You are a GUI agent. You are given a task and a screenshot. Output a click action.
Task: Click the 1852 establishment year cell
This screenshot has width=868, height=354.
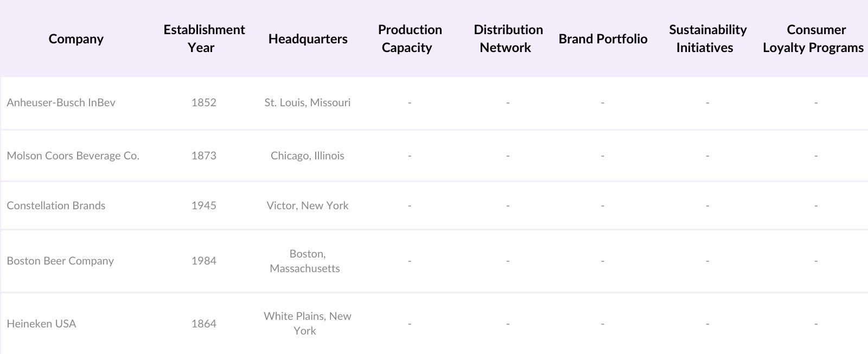203,102
